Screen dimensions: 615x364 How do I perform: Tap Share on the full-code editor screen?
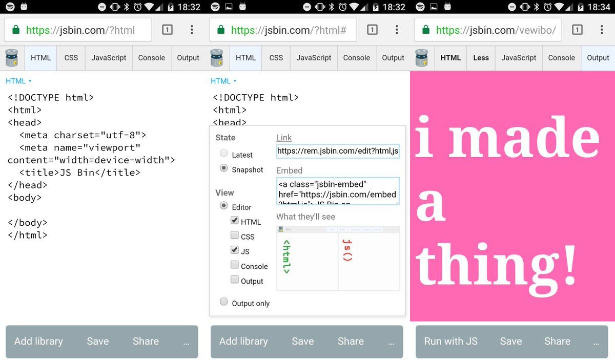[x=146, y=341]
